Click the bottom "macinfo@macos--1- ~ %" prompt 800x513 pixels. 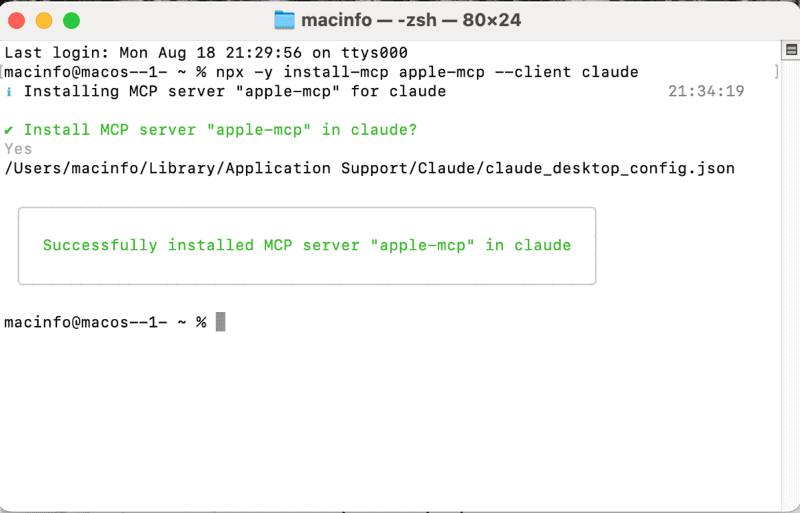(105, 322)
